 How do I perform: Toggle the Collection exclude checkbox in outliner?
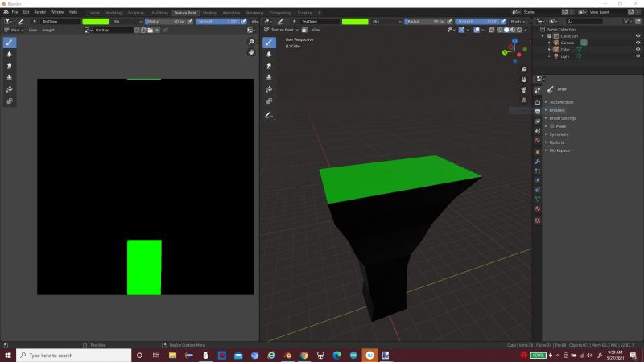tap(550, 36)
